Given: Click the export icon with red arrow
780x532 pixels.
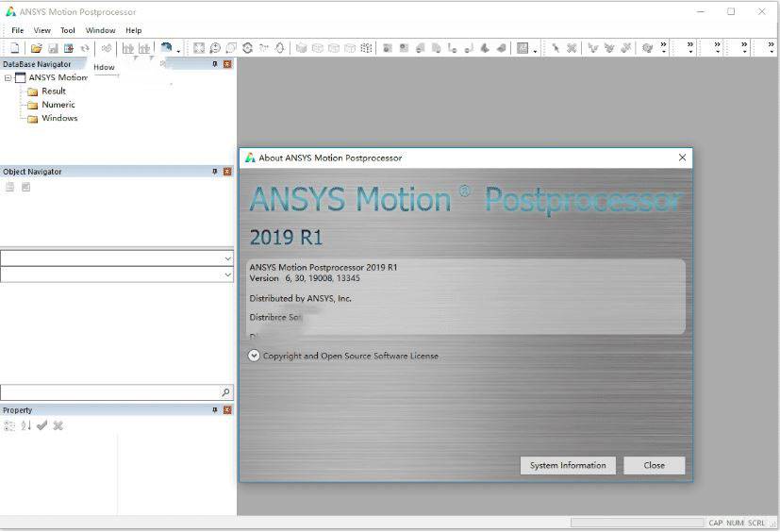Looking at the screenshot, I should pos(69,48).
